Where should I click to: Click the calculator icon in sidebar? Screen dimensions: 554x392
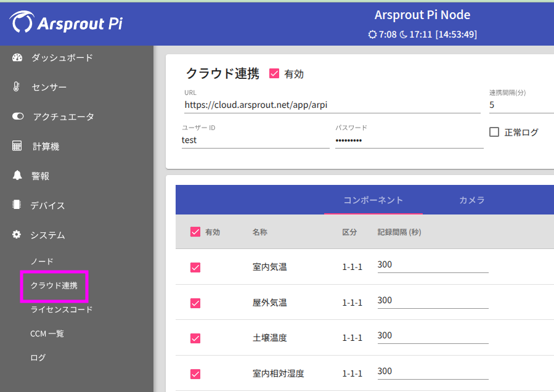(x=17, y=146)
